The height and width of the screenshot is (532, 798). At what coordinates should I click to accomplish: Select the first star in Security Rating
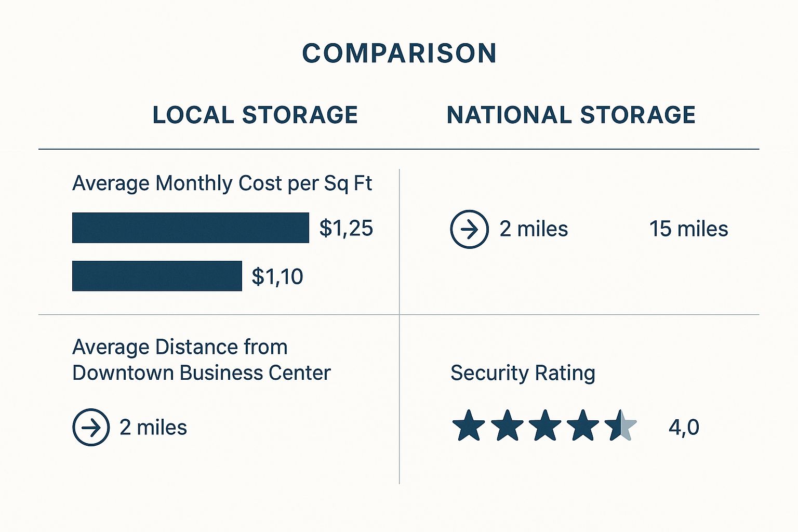469,425
